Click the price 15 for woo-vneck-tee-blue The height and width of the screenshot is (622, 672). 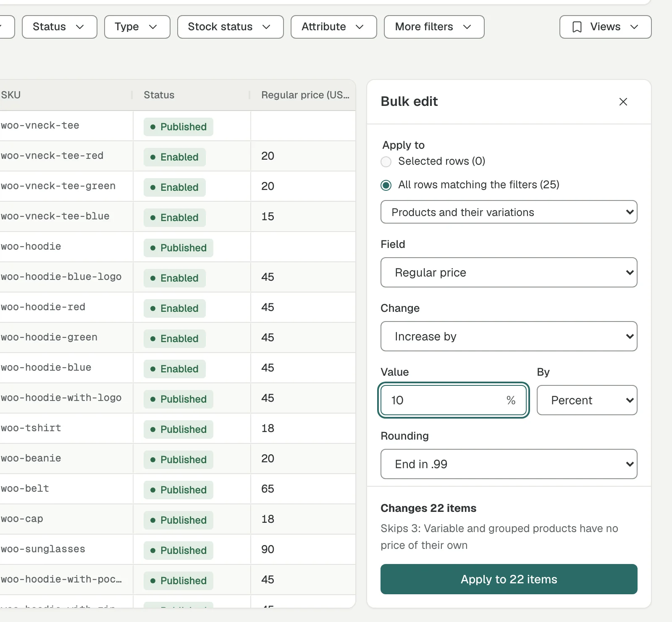click(x=268, y=216)
